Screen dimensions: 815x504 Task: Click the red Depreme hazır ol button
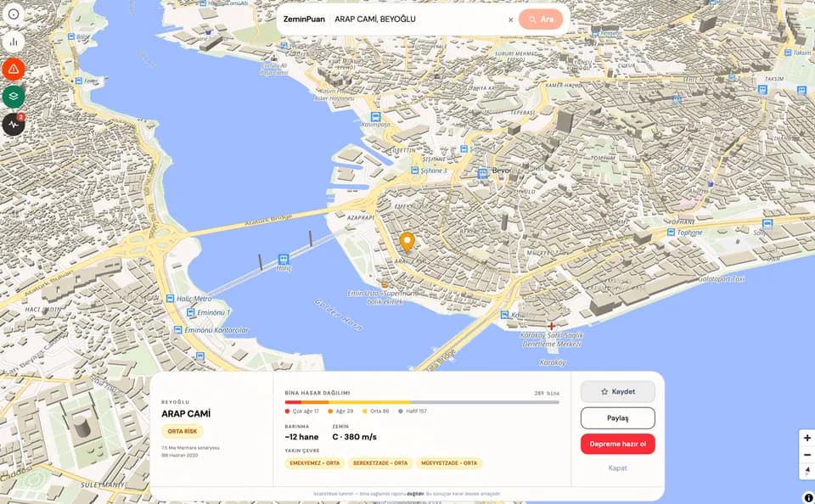click(617, 444)
